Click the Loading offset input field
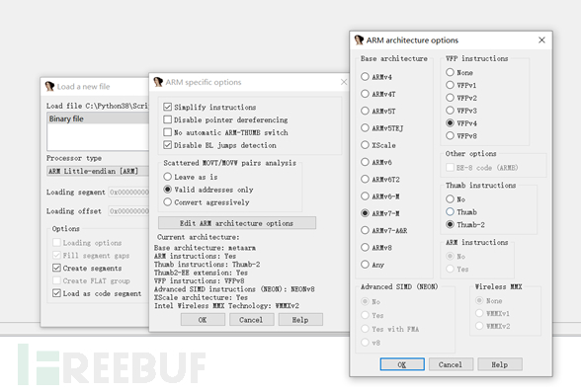The width and height of the screenshot is (581, 392). coord(128,211)
